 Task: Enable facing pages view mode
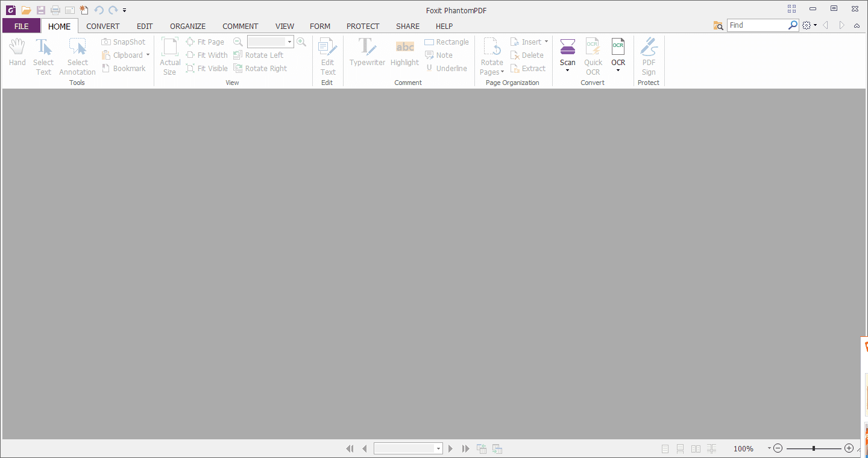coord(696,448)
